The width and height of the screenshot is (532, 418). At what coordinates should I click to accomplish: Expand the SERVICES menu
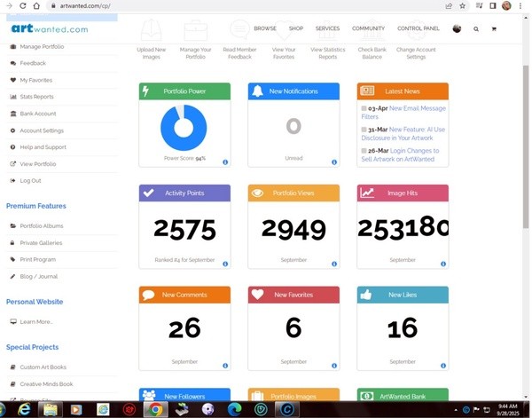click(x=327, y=28)
